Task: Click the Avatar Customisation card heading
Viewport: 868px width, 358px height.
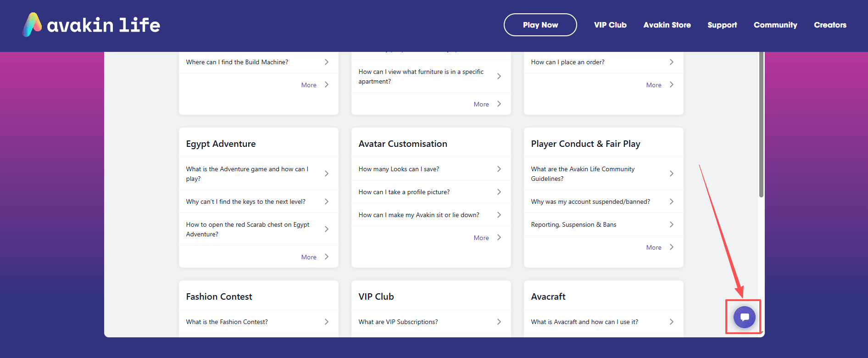Action: pyautogui.click(x=403, y=144)
